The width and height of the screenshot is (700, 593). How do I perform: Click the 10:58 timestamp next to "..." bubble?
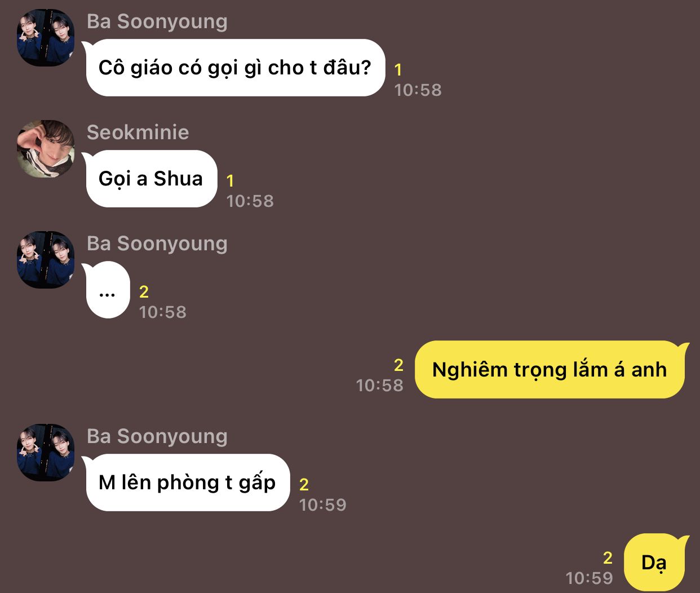163,312
